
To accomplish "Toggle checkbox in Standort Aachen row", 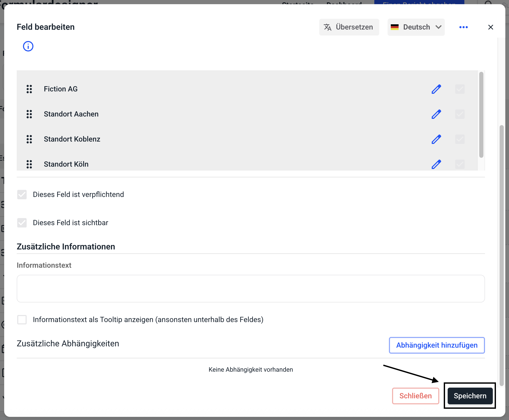I will pyautogui.click(x=460, y=114).
